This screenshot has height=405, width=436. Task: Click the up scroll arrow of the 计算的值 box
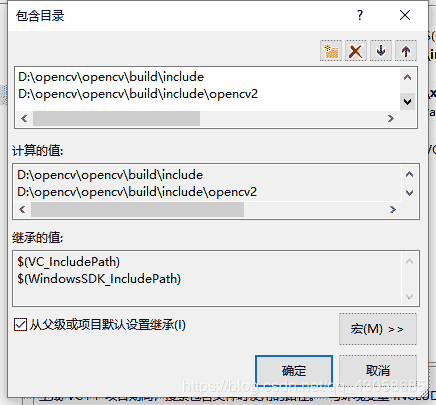(x=409, y=174)
